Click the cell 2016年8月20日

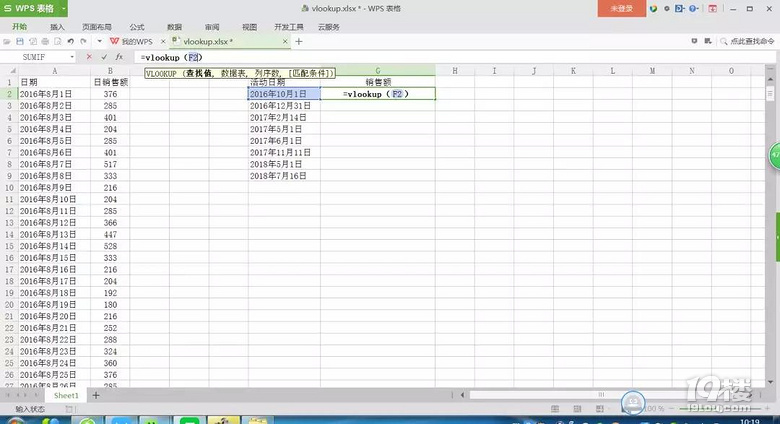pos(54,316)
